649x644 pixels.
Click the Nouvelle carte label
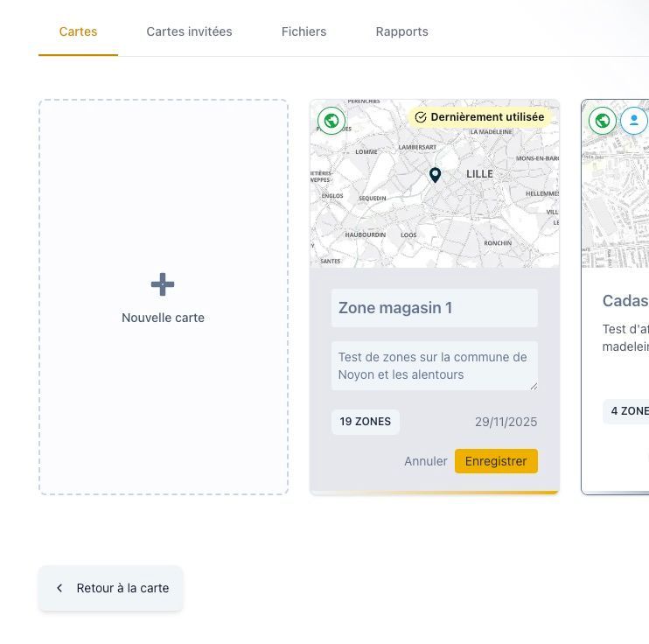pyautogui.click(x=163, y=318)
